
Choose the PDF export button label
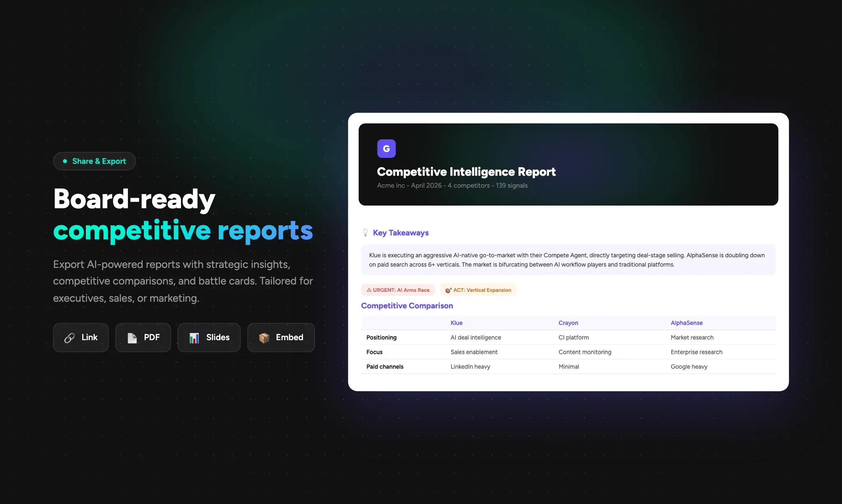tap(152, 338)
